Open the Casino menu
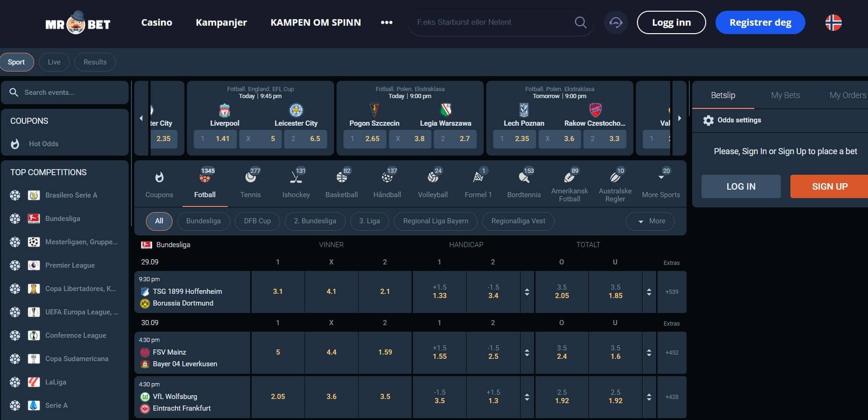This screenshot has height=420, width=868. tap(157, 22)
